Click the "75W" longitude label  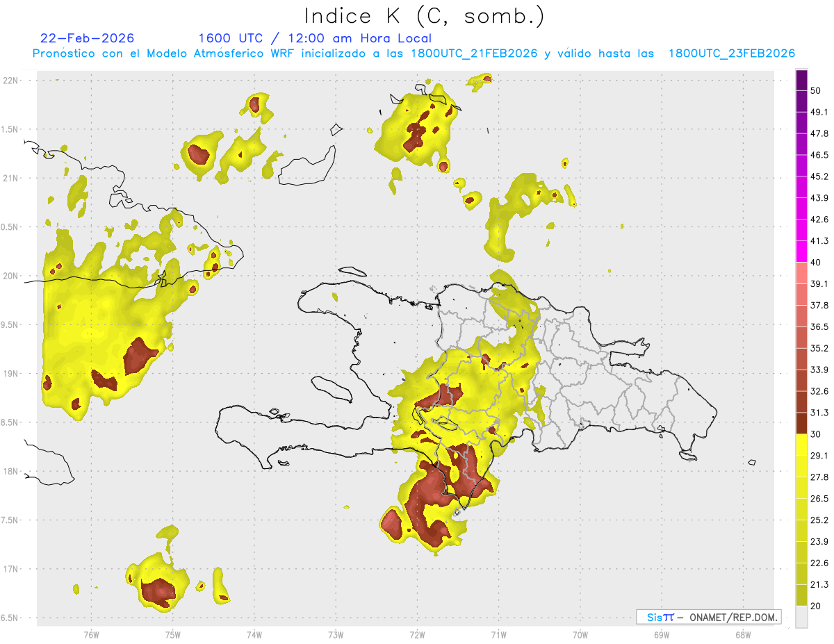(172, 635)
